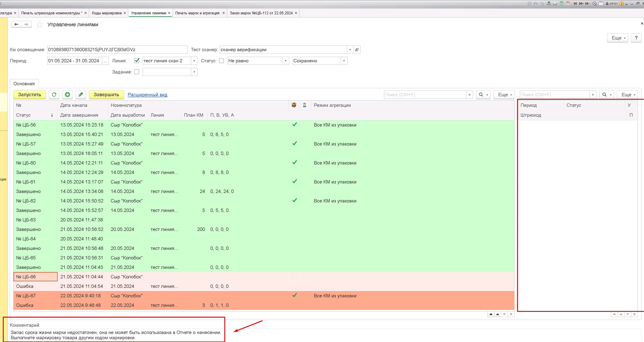Click the box package column header icon
The width and height of the screenshot is (644, 342).
point(294,105)
